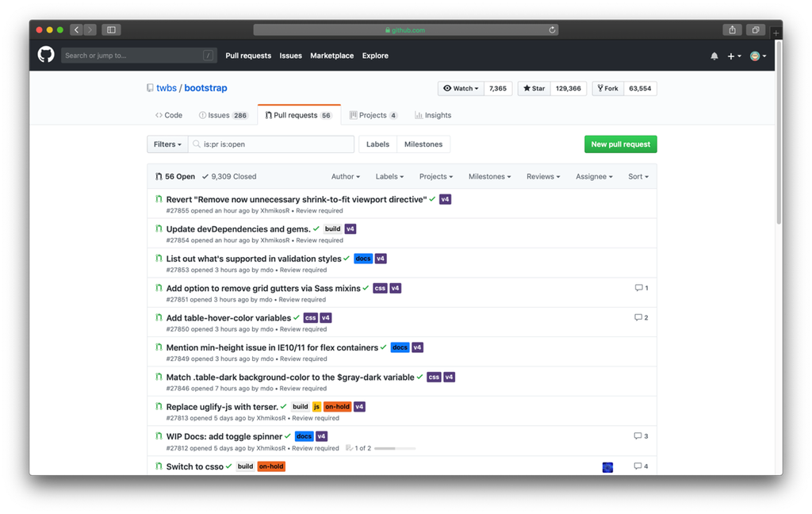
Task: Click assignee avatar on Switch to csso PR
Action: [x=608, y=467]
